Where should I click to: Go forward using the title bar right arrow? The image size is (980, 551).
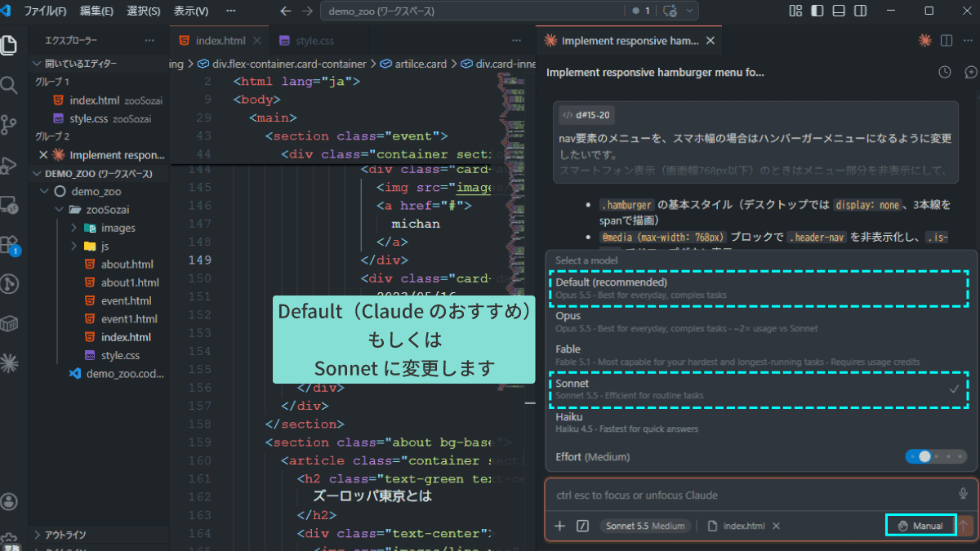pos(307,11)
